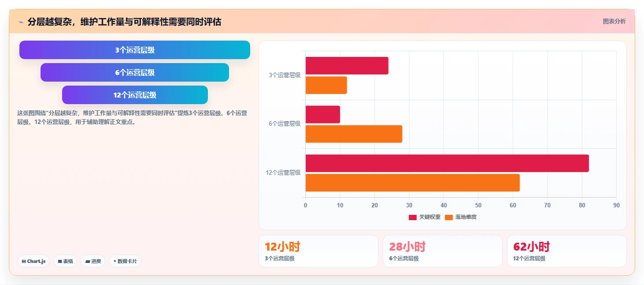This screenshot has width=644, height=285.
Task: Click the x-axis tick label 80
Action: [x=582, y=205]
